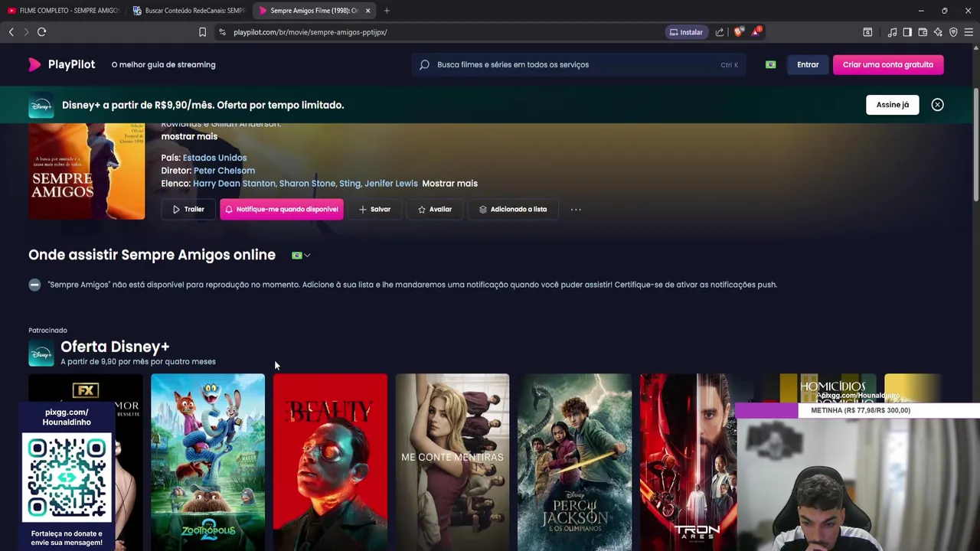Click Criar uma conta gratuita
The height and width of the screenshot is (551, 980).
(888, 65)
